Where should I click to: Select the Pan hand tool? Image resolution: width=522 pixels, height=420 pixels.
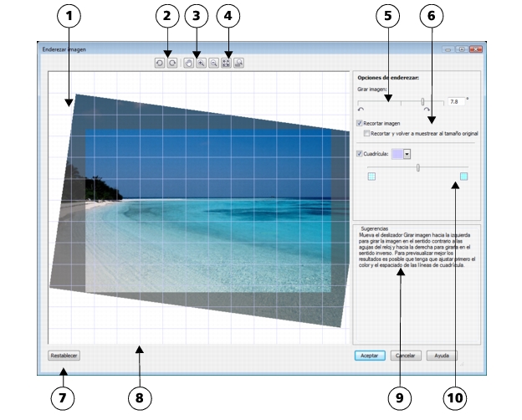[x=188, y=63]
